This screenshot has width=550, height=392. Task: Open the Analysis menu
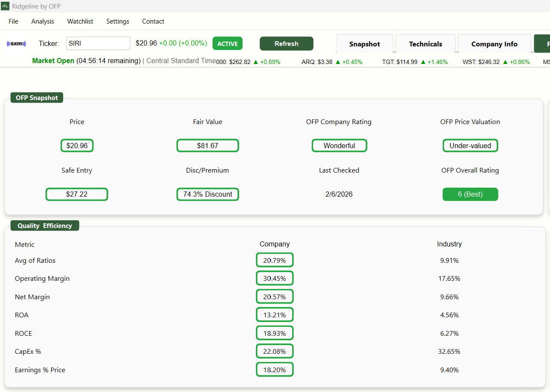click(x=43, y=21)
